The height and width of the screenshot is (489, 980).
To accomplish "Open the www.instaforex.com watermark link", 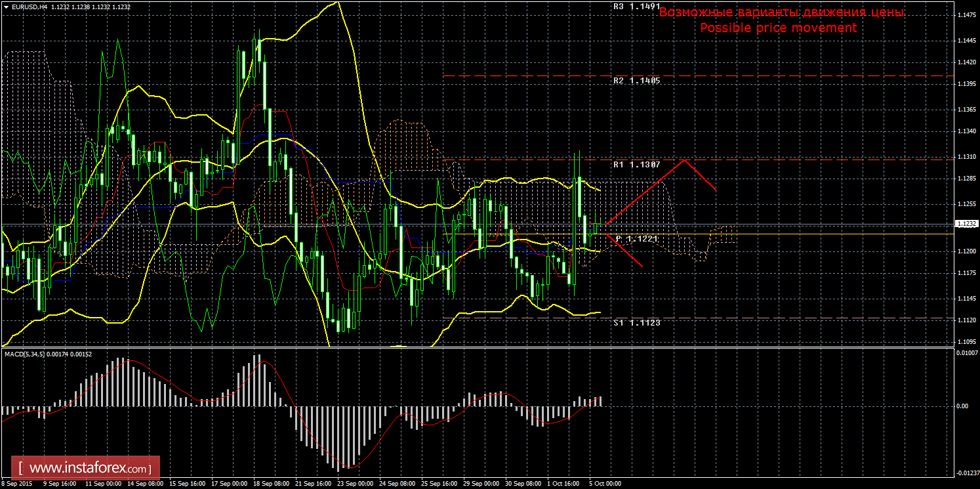I will tap(89, 469).
